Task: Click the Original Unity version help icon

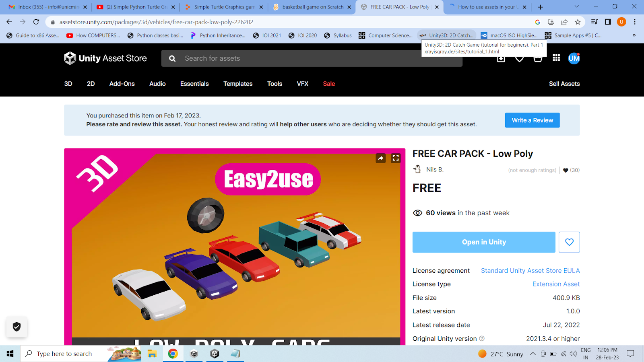Action: 482,339
